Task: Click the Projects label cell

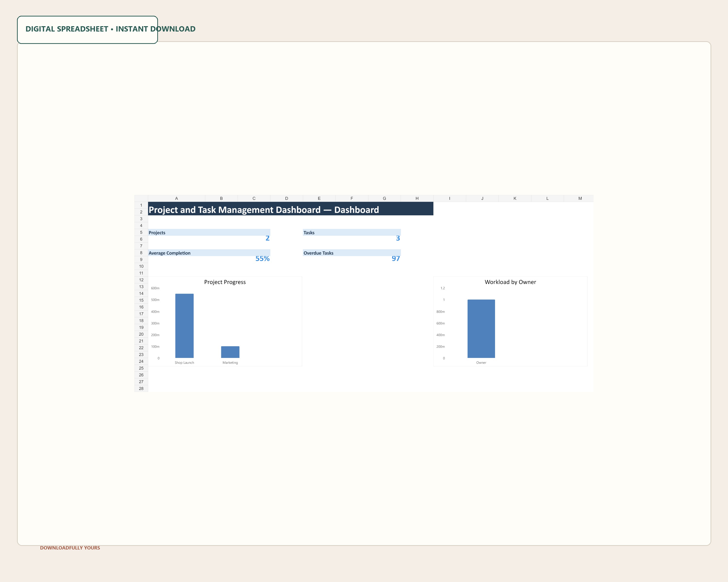Action: (209, 233)
